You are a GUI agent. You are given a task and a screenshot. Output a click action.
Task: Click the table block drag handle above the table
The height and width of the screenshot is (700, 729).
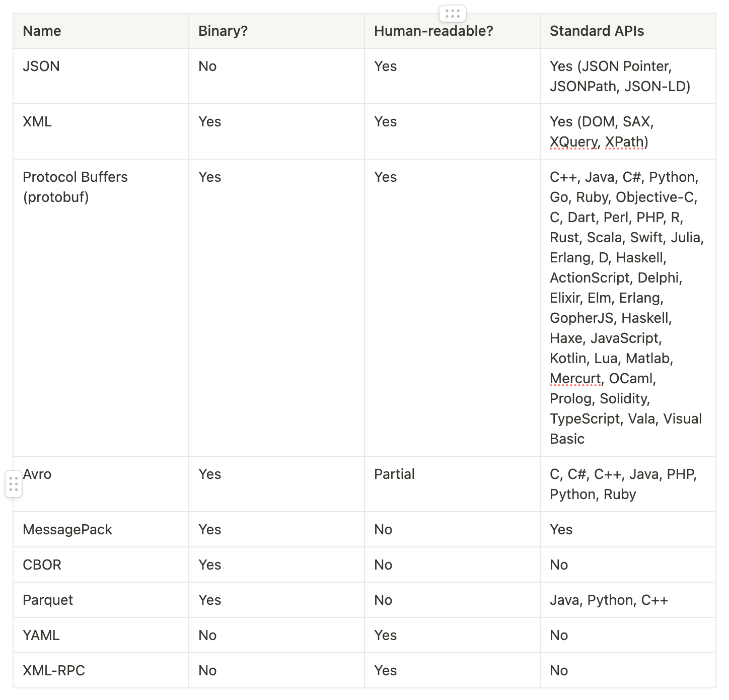[452, 14]
